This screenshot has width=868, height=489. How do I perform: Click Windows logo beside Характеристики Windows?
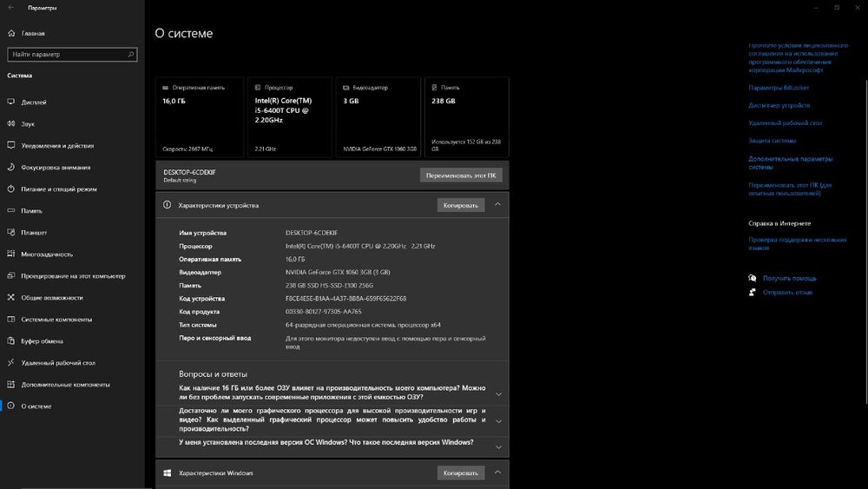click(x=168, y=473)
